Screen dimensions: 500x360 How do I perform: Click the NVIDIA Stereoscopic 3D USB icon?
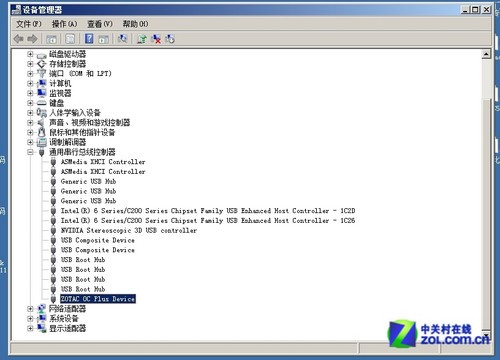click(53, 230)
